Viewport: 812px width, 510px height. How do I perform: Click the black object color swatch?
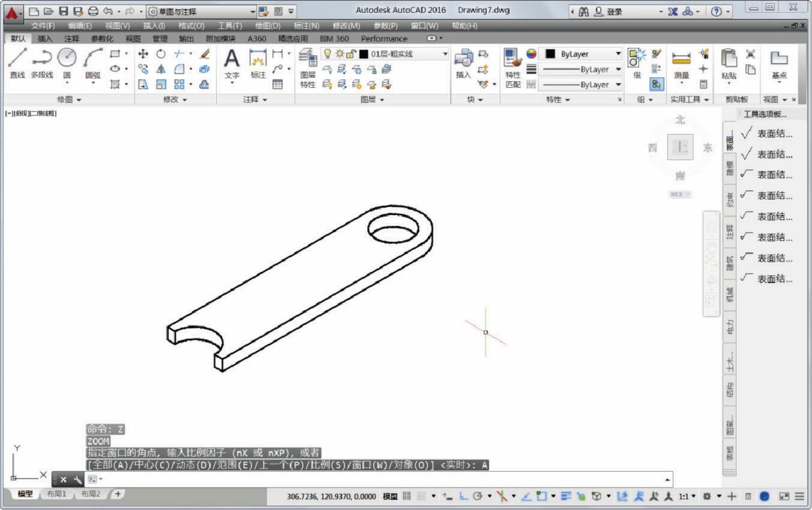550,54
